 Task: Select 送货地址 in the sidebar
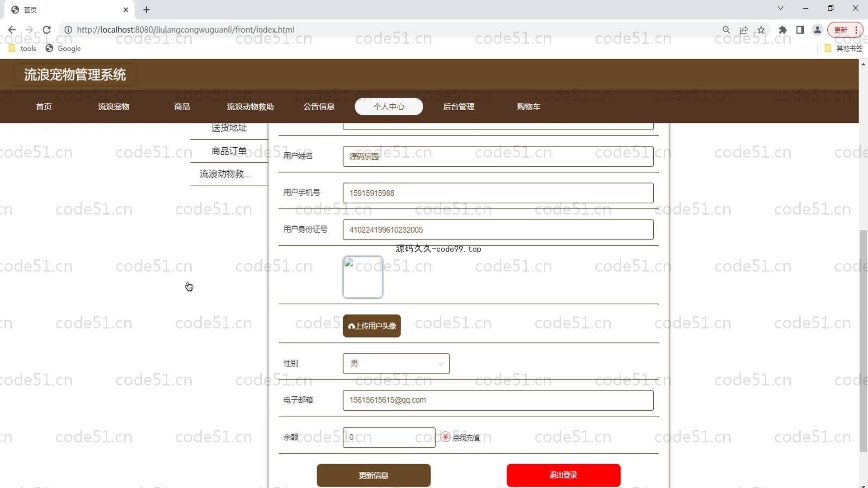(229, 128)
